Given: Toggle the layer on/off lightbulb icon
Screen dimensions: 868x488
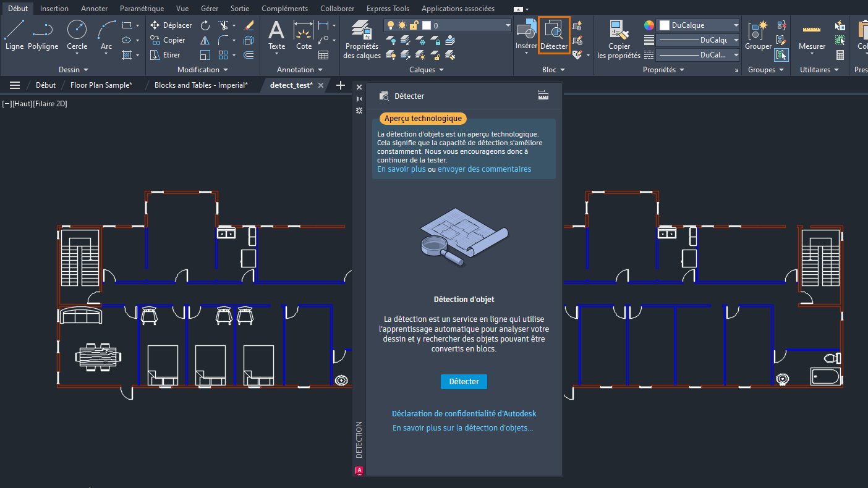Looking at the screenshot, I should [x=391, y=25].
